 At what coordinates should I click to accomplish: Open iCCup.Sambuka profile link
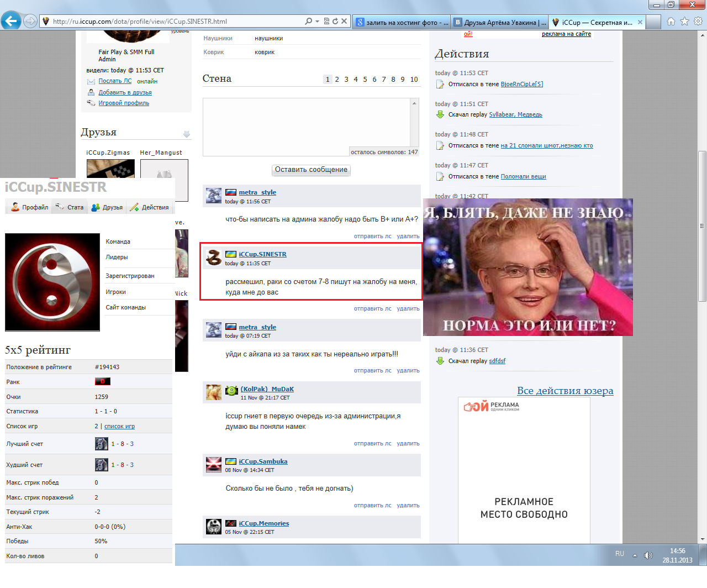(x=263, y=461)
